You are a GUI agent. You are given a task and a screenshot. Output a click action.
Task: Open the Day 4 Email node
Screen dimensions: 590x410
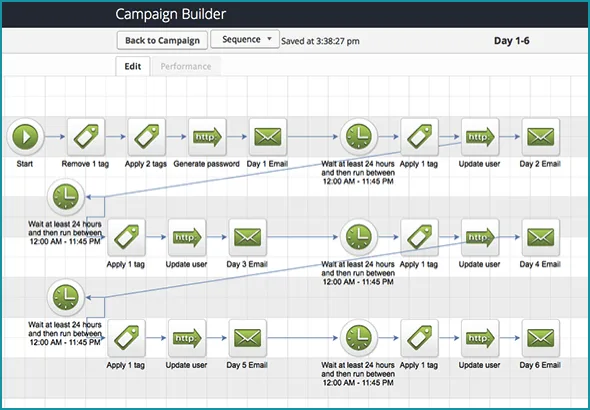[x=540, y=237]
